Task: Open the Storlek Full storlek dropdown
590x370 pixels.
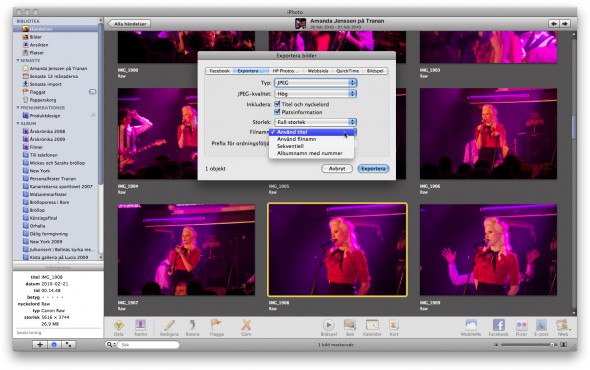Action: coord(315,122)
